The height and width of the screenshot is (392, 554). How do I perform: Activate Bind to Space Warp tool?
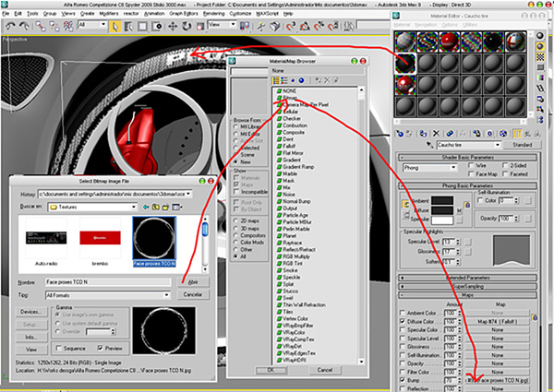tap(68, 26)
